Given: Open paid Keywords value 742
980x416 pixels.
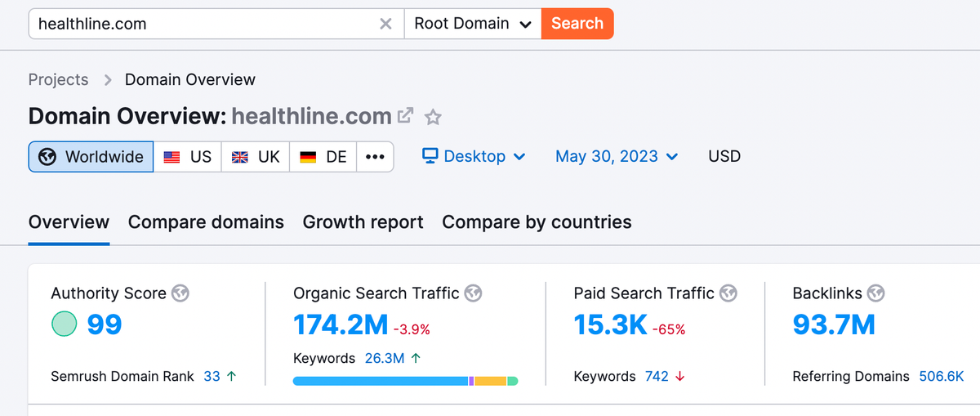Looking at the screenshot, I should [x=657, y=377].
